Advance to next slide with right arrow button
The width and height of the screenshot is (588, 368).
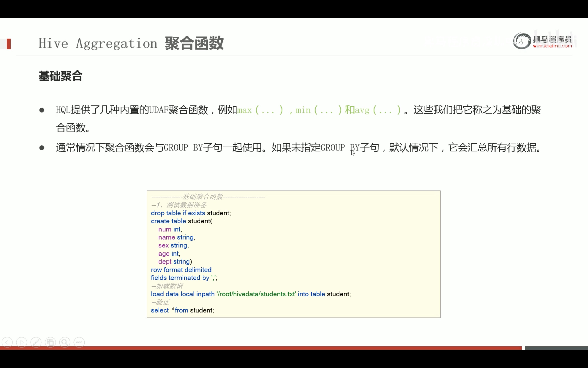(x=22, y=342)
